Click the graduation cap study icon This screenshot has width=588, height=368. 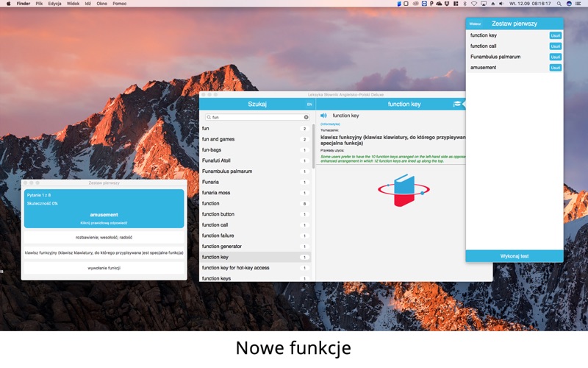tap(457, 105)
